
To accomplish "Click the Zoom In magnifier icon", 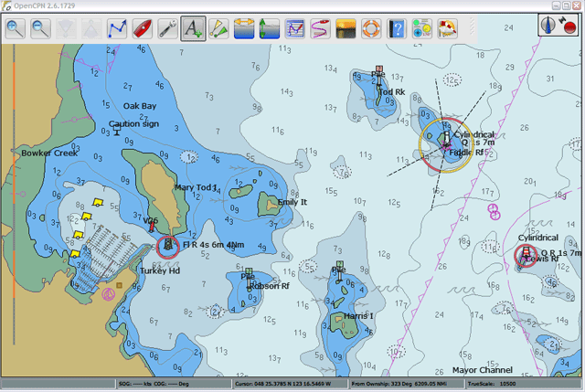I will pyautogui.click(x=16, y=28).
